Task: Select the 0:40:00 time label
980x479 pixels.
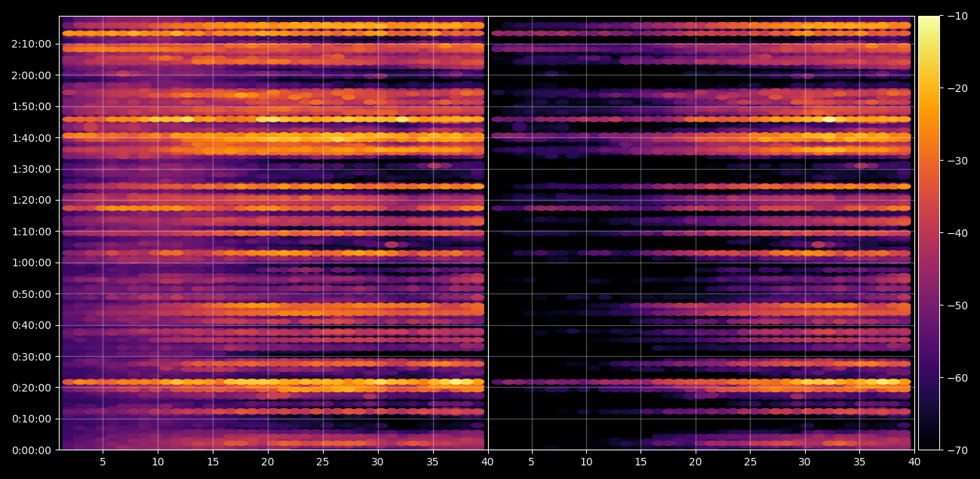Action: [x=31, y=325]
